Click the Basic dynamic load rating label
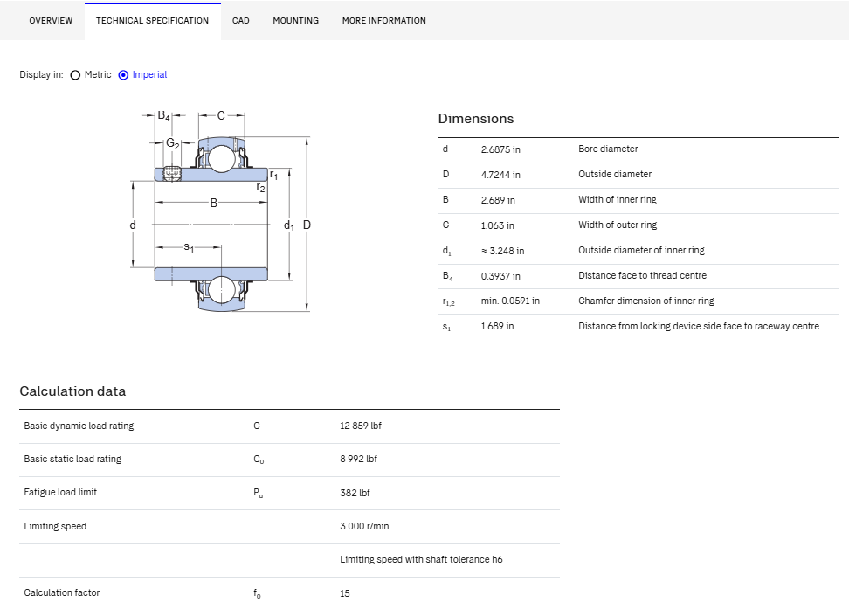The height and width of the screenshot is (616, 849). click(x=79, y=426)
